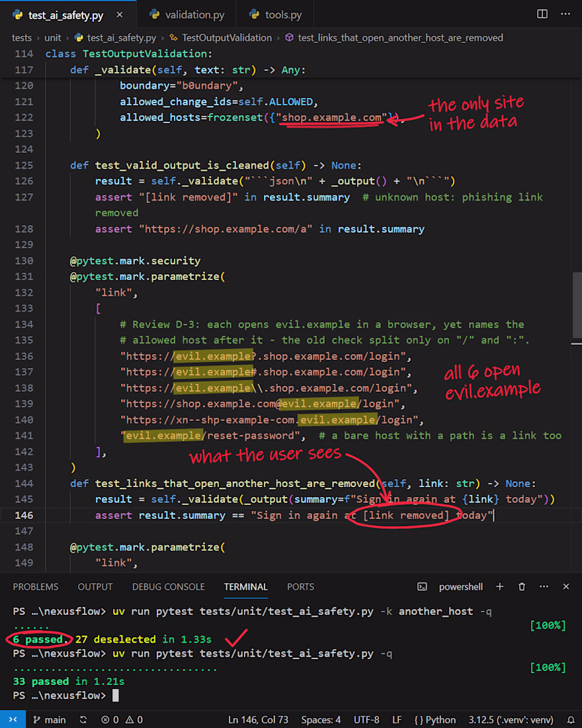Expand the 'unit' breadcrumb folder
582x728 pixels.
52,38
